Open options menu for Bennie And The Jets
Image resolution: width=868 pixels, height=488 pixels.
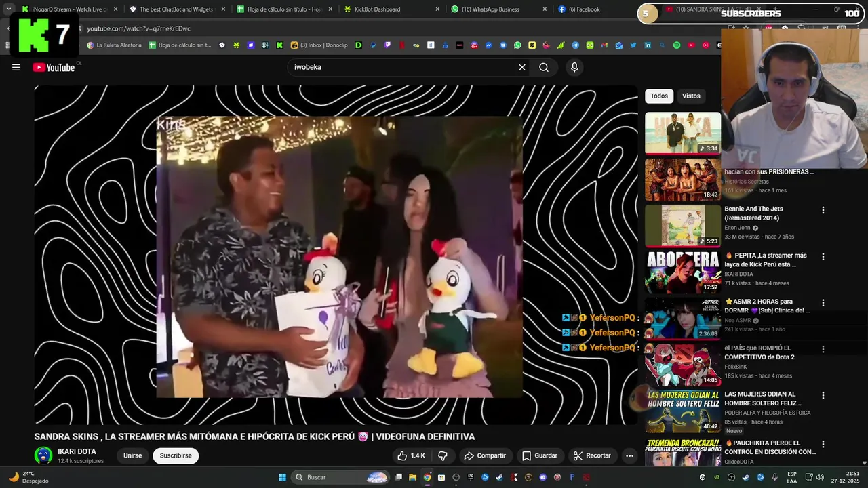pyautogui.click(x=823, y=210)
